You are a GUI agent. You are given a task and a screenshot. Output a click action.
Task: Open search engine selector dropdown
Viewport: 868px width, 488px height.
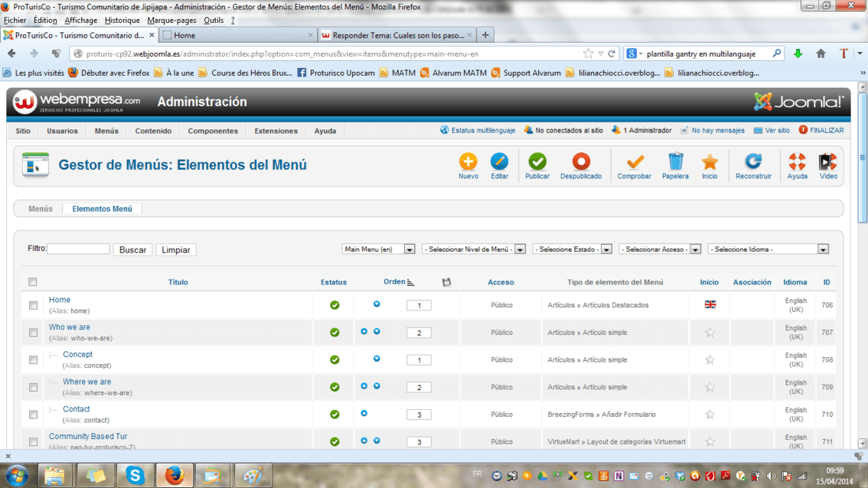point(634,54)
